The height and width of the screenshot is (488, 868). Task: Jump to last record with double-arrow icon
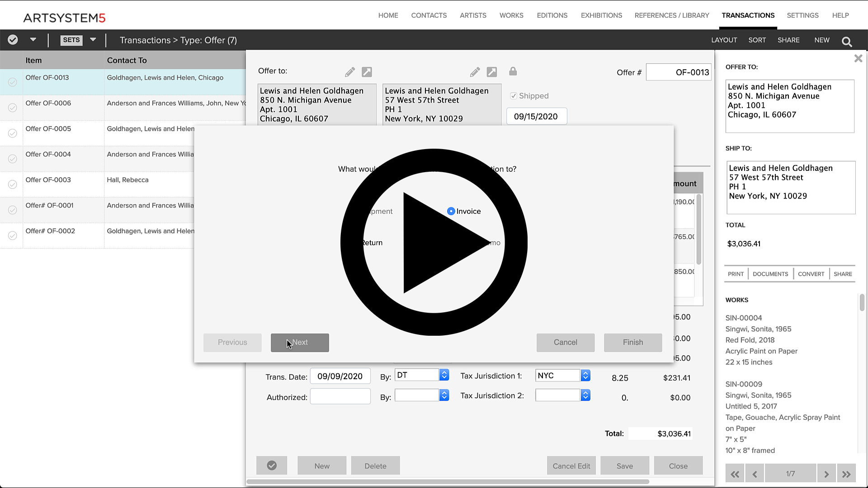847,473
